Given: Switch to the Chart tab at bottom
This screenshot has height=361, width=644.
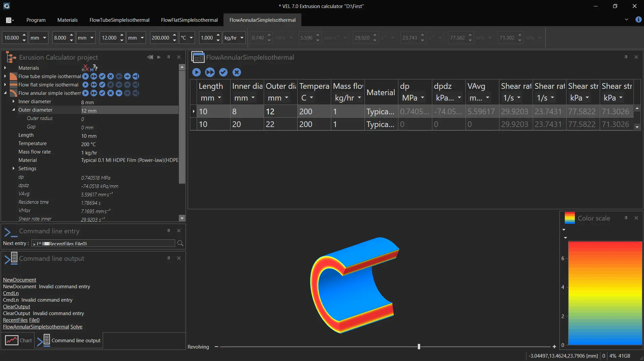Looking at the screenshot, I should (18, 341).
